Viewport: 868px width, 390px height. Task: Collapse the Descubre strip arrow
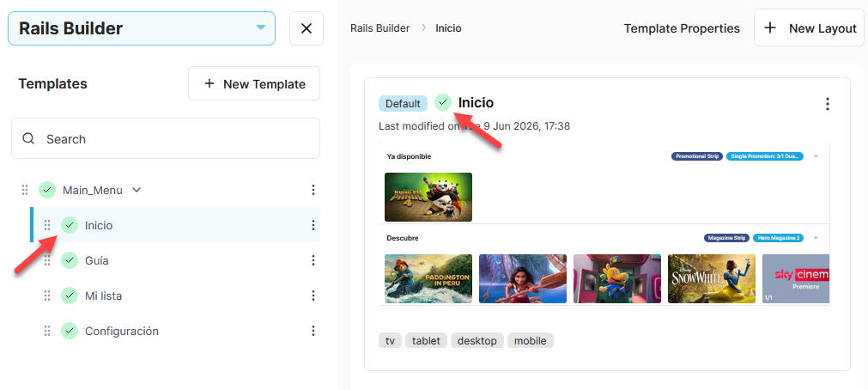point(816,238)
